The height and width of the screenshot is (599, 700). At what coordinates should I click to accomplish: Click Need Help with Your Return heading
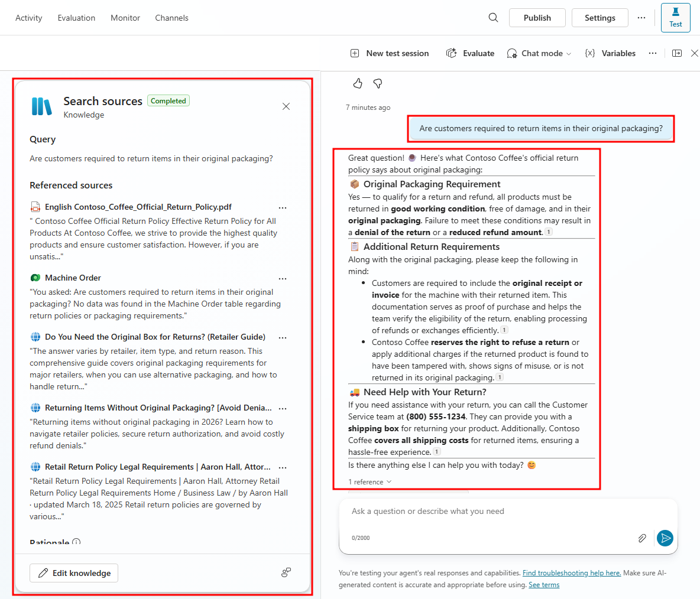424,392
